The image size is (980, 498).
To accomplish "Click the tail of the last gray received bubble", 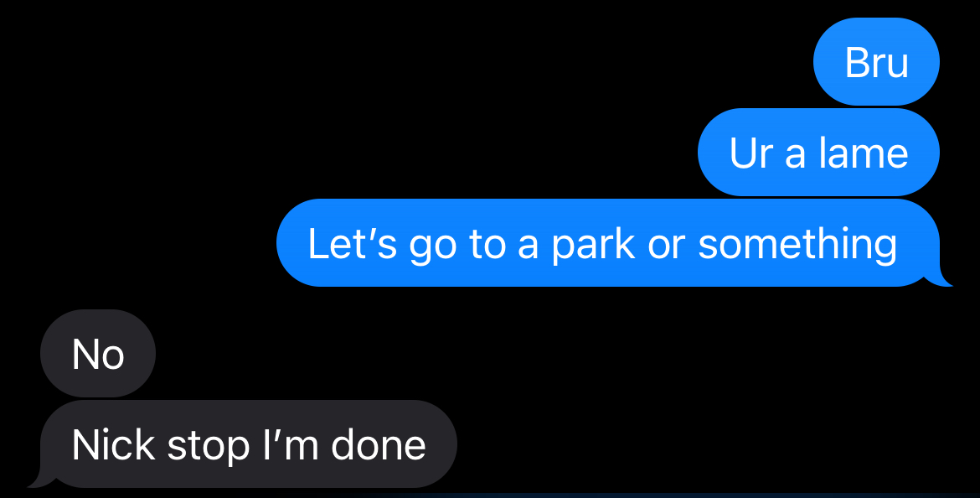I will coord(41,480).
